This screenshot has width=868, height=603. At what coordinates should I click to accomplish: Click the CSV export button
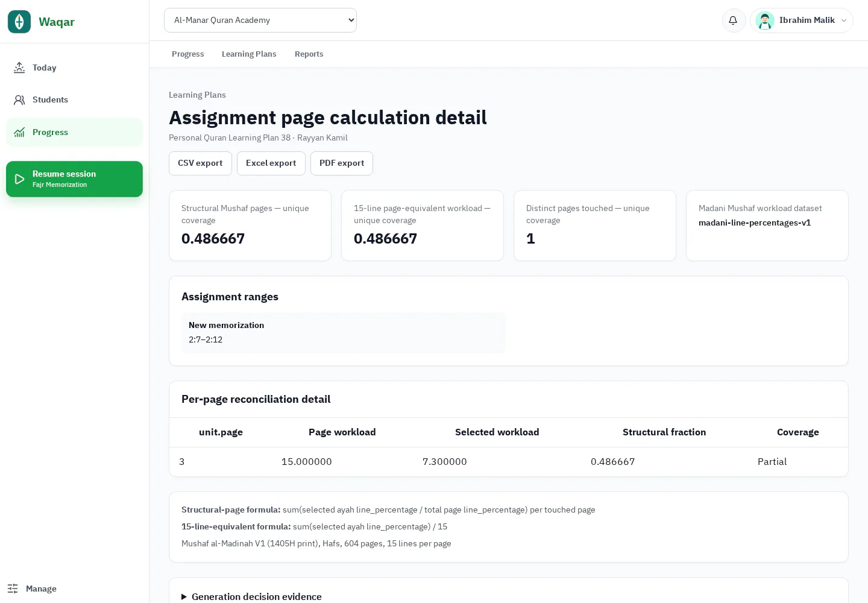coord(200,163)
